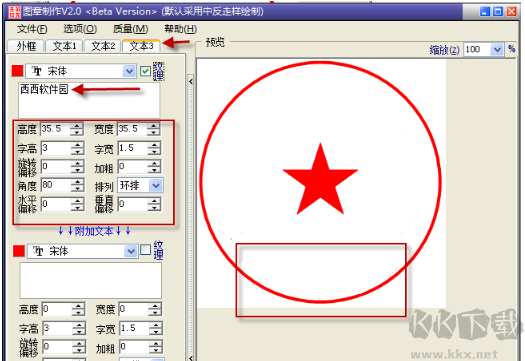Open the 质量(M) menu
525x361 pixels.
tap(130, 29)
